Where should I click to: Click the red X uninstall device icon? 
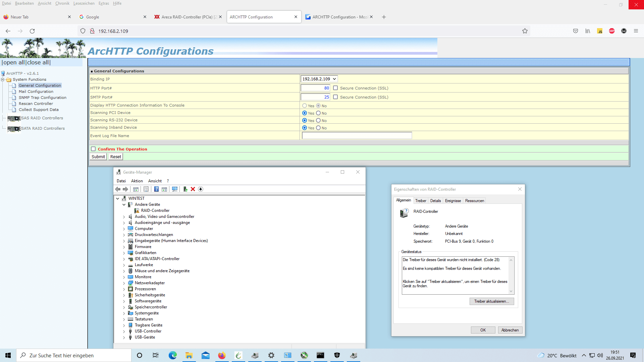pos(193,189)
